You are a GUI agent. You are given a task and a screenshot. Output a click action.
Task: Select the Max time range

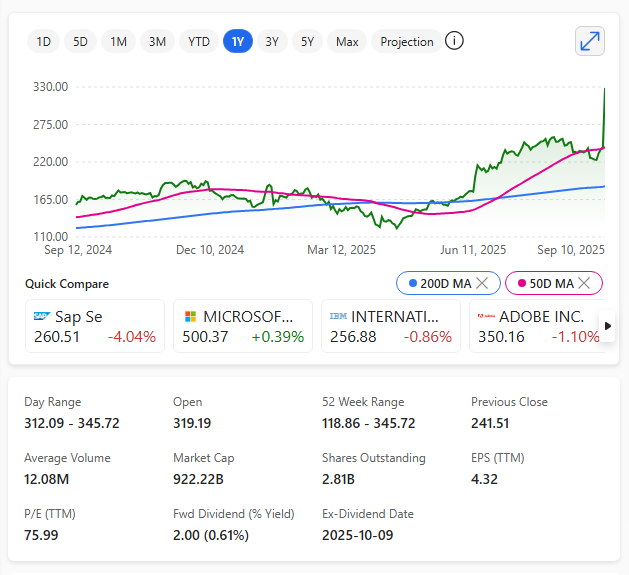(x=347, y=41)
